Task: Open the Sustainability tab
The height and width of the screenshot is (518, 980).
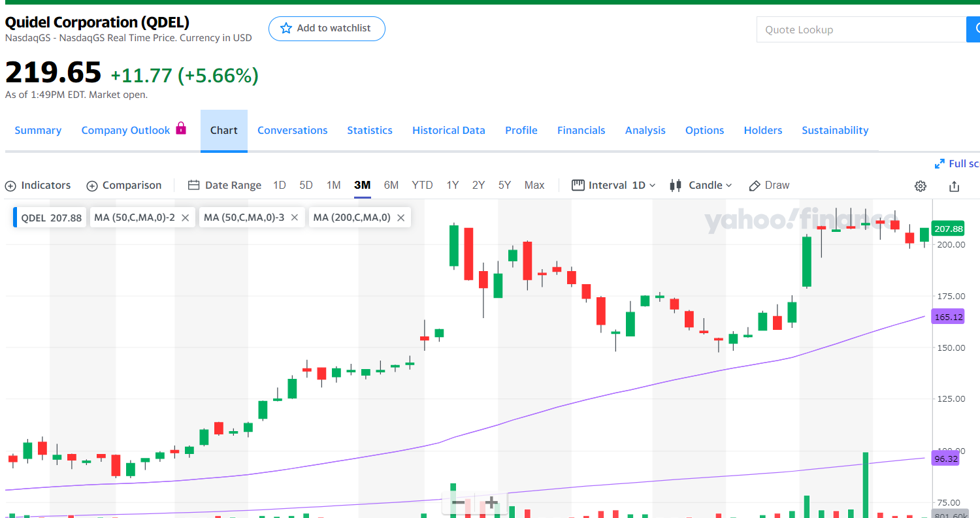Action: [836, 131]
